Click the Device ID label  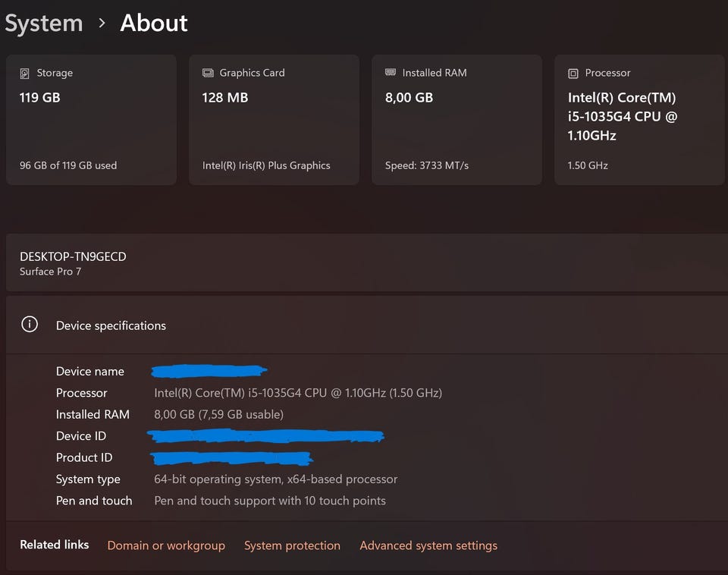pyautogui.click(x=81, y=435)
